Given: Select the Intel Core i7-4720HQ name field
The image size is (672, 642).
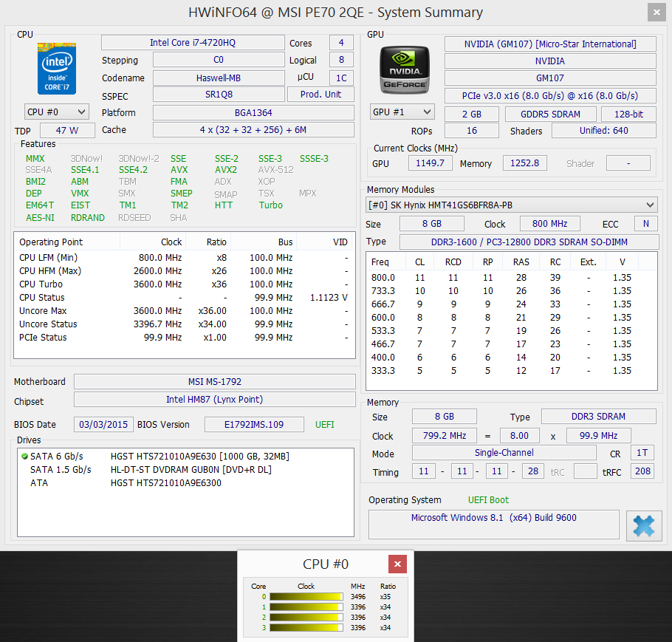Looking at the screenshot, I should [193, 42].
